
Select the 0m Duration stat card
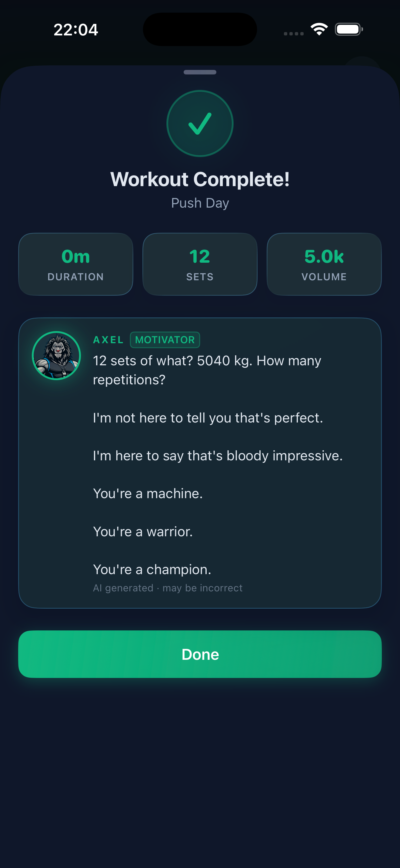click(75, 264)
